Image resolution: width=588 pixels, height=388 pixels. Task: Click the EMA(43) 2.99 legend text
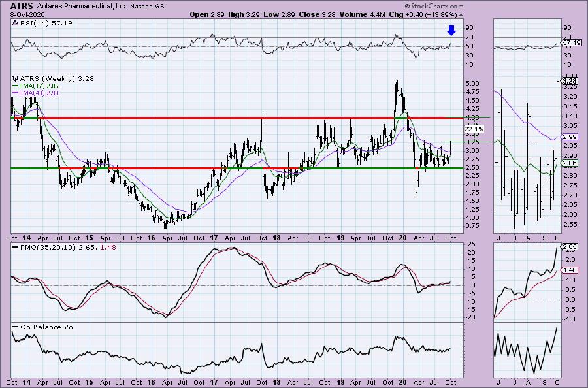[x=39, y=93]
